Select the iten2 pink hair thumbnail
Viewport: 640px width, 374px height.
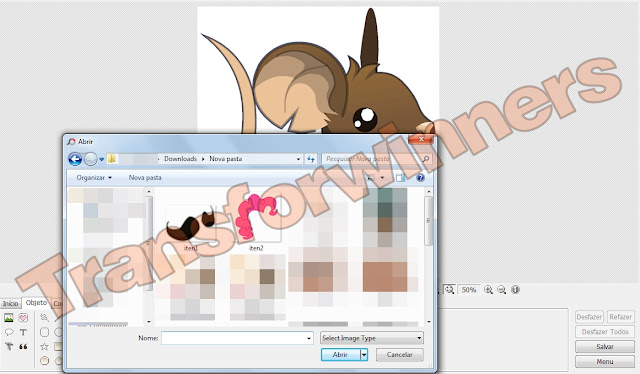click(x=256, y=218)
